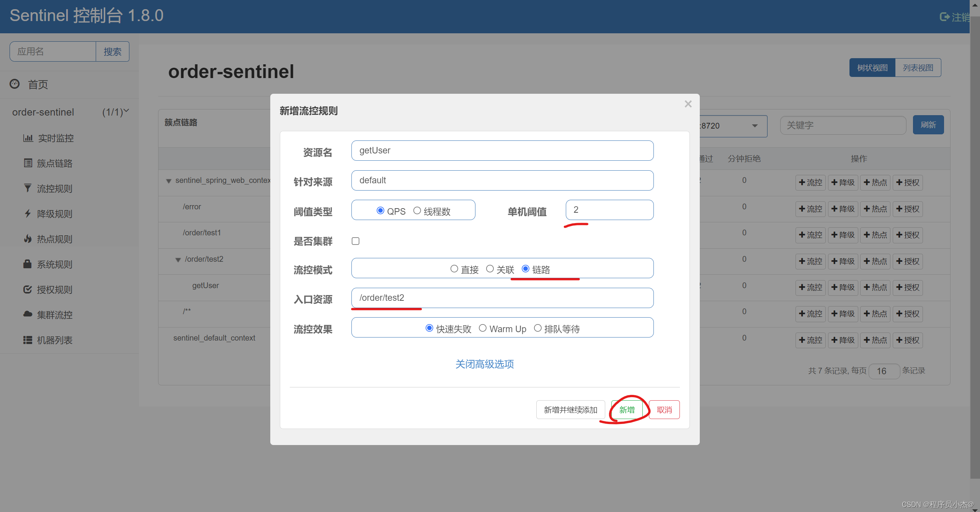Open 热点规则 in the sidebar
Image resolution: width=980 pixels, height=512 pixels.
tap(54, 239)
